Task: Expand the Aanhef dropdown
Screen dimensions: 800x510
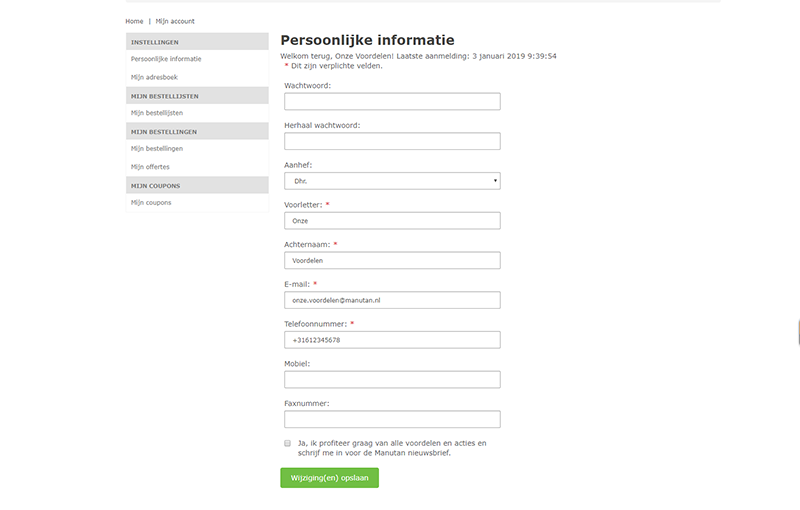Action: tap(392, 181)
